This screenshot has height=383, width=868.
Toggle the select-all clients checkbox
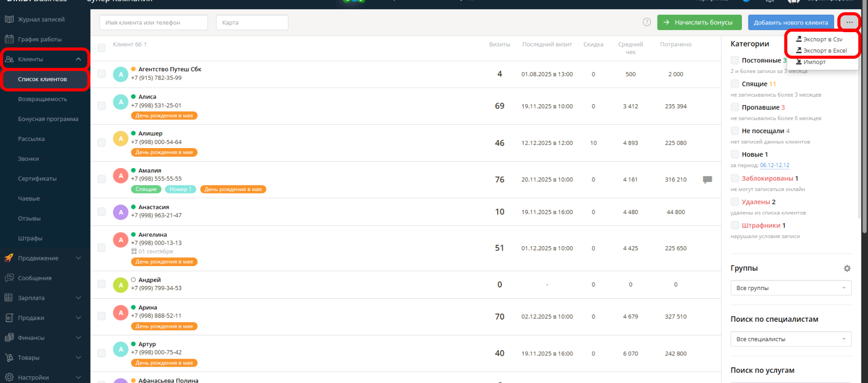(x=102, y=47)
